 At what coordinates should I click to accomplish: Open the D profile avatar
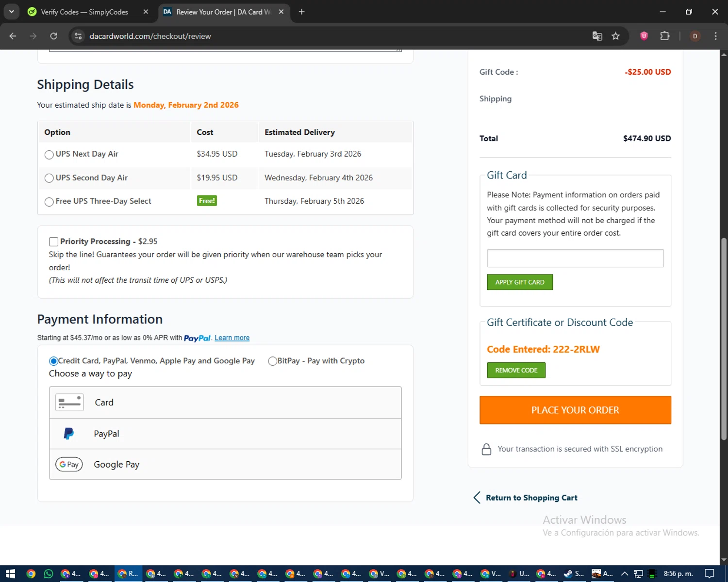[695, 36]
